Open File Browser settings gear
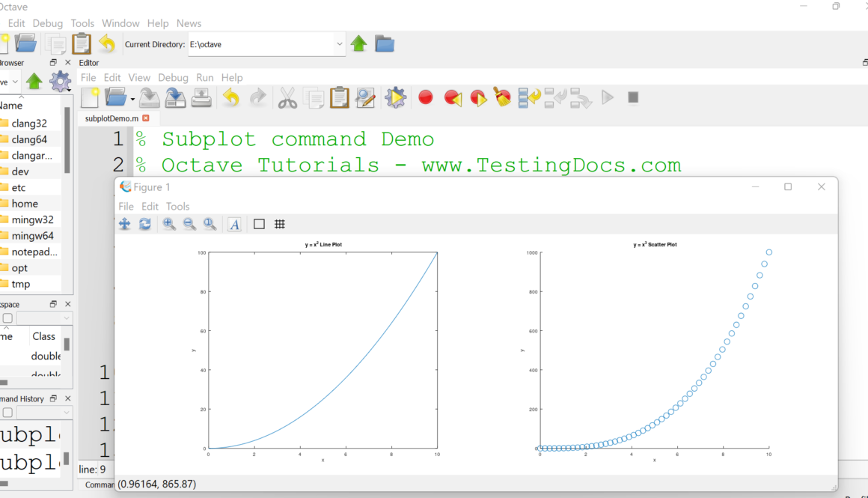The image size is (868, 498). tap(60, 82)
